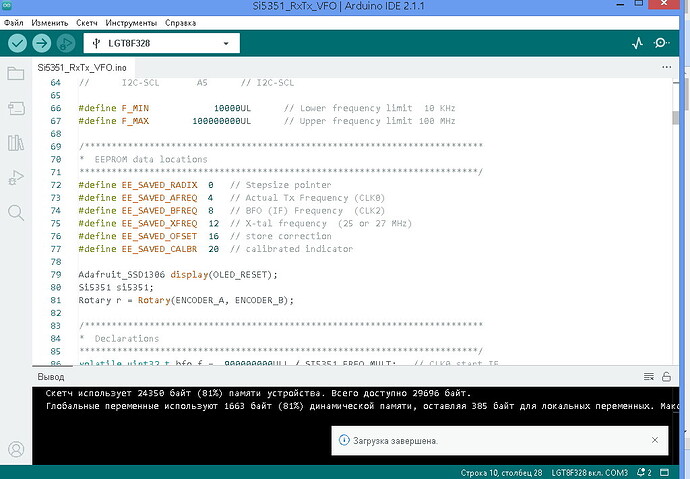The height and width of the screenshot is (479, 690).
Task: Open the Debug sidebar panel
Action: pos(16,177)
